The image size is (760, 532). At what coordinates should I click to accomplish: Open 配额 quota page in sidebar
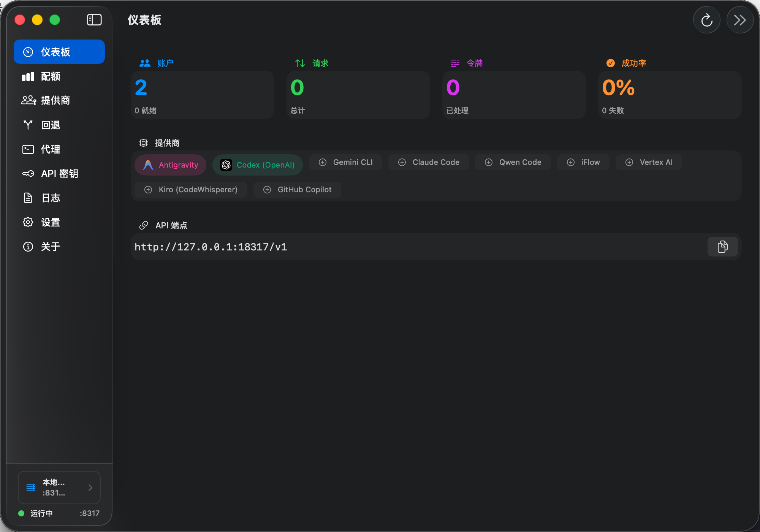(50, 76)
